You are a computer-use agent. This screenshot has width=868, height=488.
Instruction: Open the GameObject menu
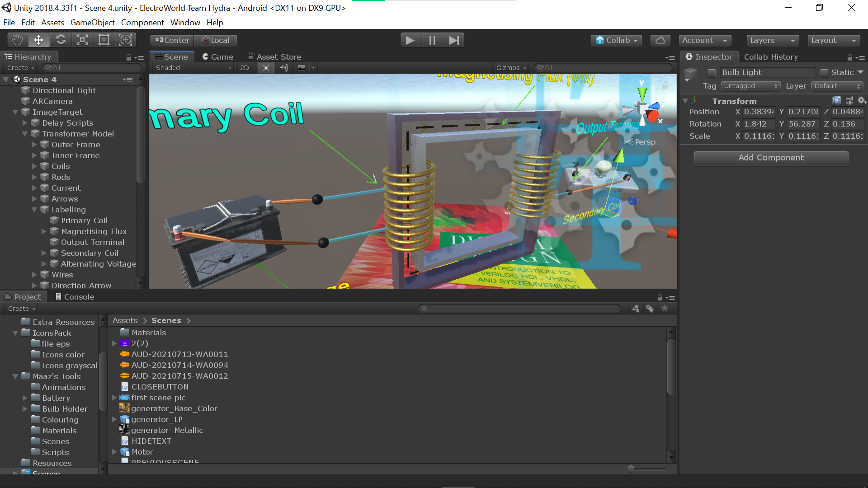(x=92, y=23)
